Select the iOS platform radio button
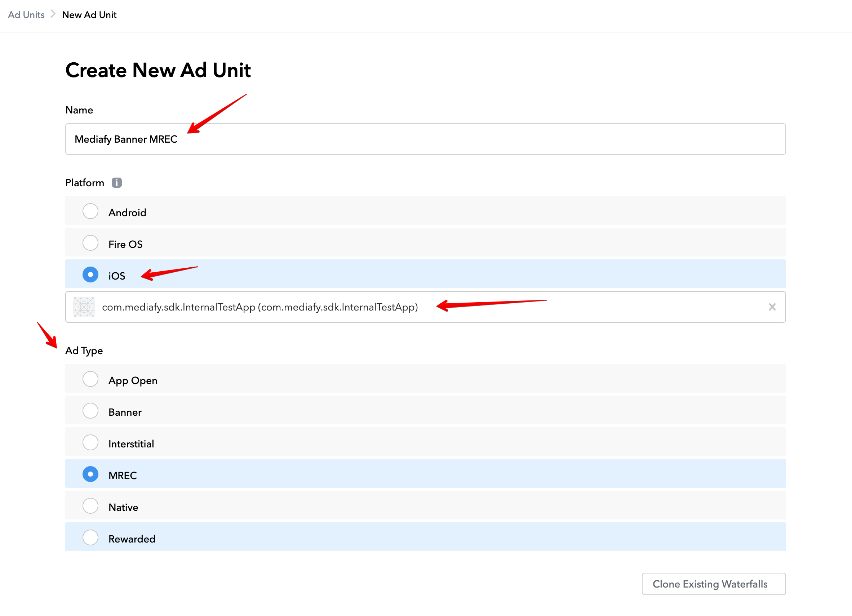 click(x=90, y=275)
